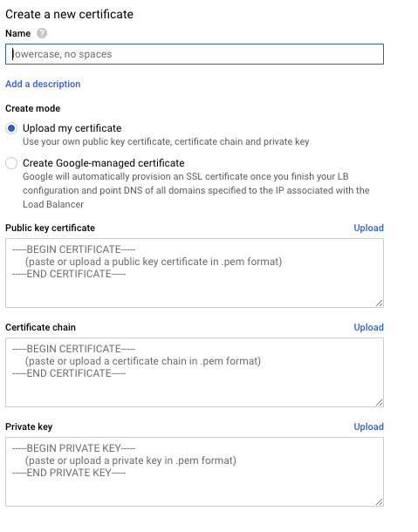Grab the Public key certificate textarea resize handle
The width and height of the screenshot is (418, 532).
click(380, 304)
